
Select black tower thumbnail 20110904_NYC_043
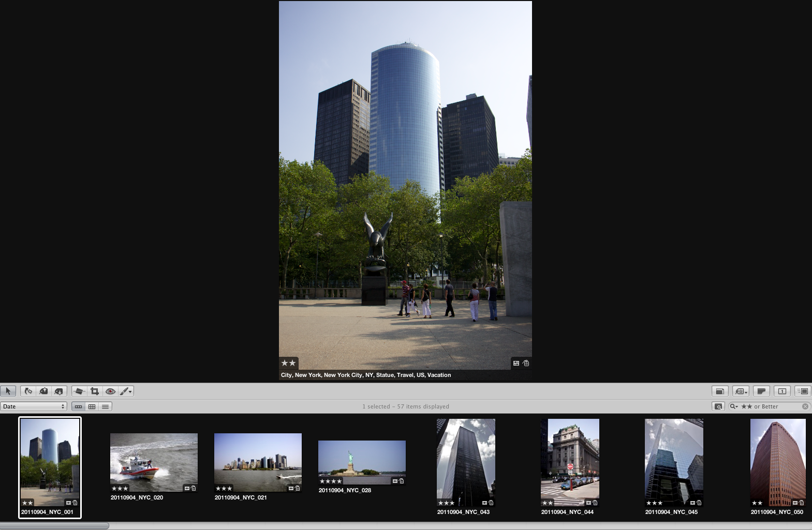click(466, 462)
